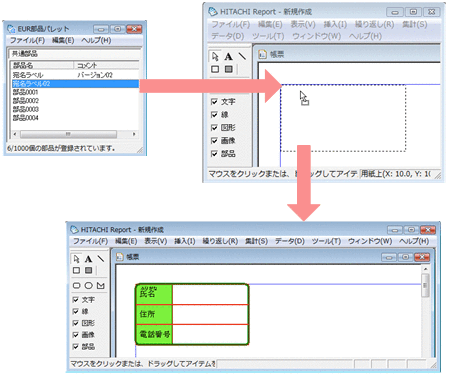Select arrow pointer tool in lower Report window

point(76,259)
